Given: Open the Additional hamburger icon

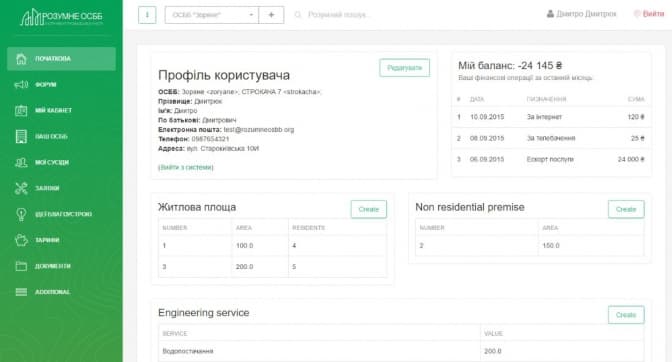Looking at the screenshot, I should [21, 292].
